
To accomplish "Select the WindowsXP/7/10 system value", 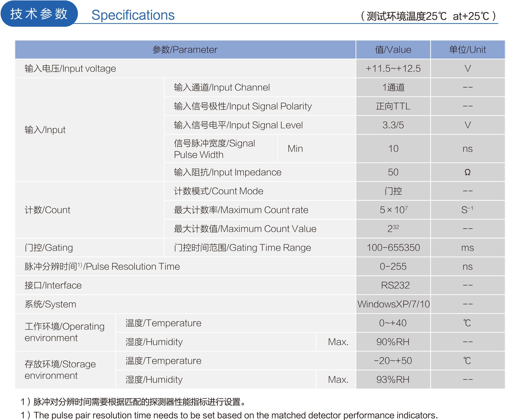I will click(393, 304).
